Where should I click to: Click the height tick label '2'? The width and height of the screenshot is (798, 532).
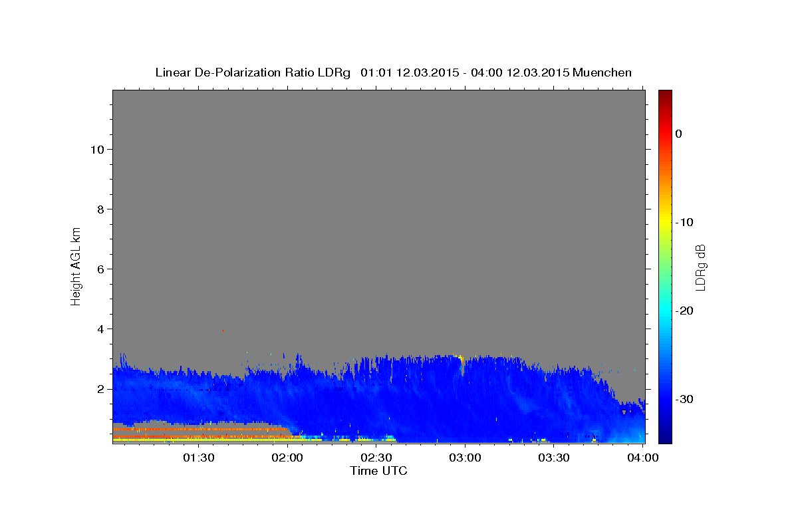pos(99,388)
